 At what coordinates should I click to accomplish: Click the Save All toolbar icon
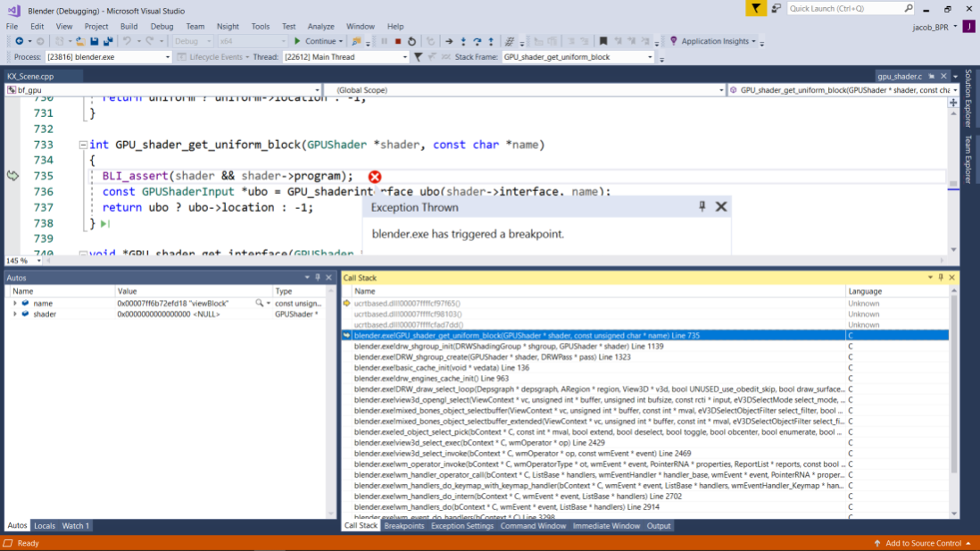(107, 41)
